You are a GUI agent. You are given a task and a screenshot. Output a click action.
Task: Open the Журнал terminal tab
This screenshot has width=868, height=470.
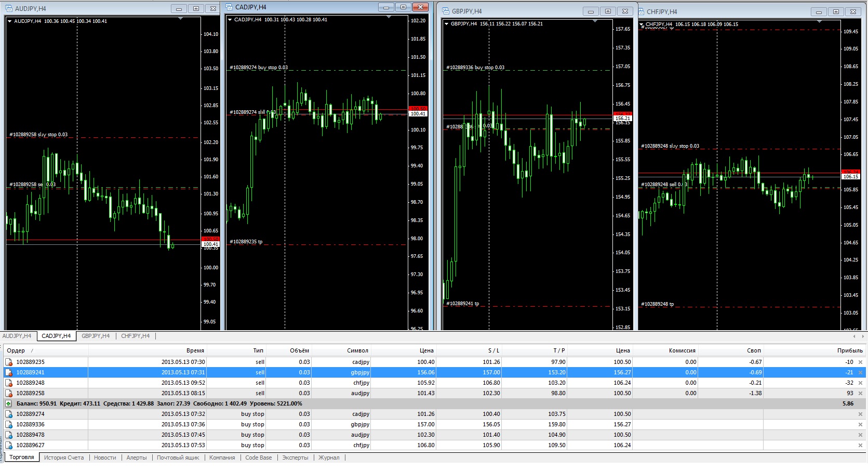(329, 458)
